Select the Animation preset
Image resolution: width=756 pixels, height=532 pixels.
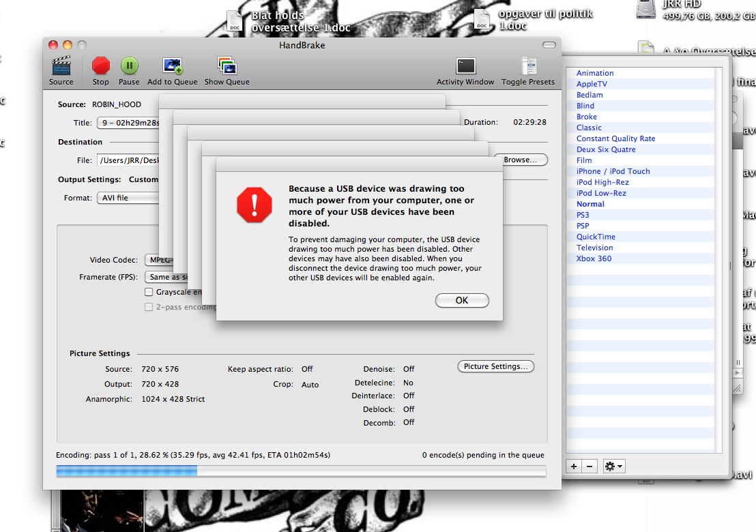pyautogui.click(x=595, y=73)
